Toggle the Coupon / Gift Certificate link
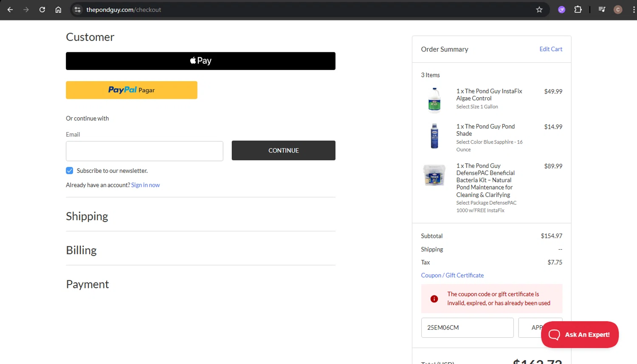Screen dimensions: 637x364 (452, 275)
